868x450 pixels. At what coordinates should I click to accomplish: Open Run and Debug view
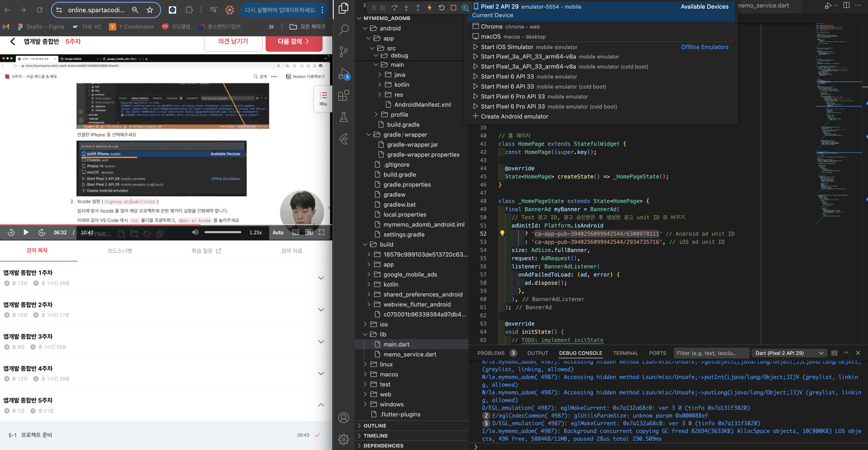[343, 74]
